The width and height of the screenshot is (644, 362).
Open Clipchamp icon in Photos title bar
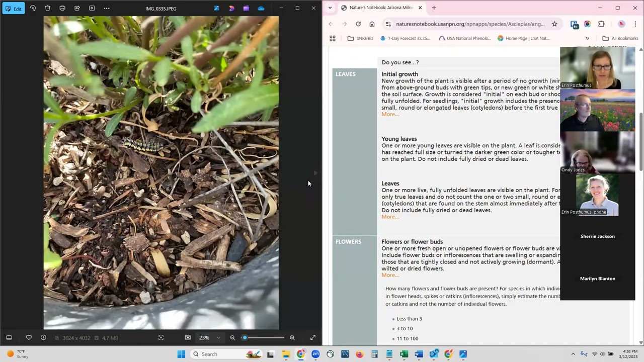click(231, 9)
